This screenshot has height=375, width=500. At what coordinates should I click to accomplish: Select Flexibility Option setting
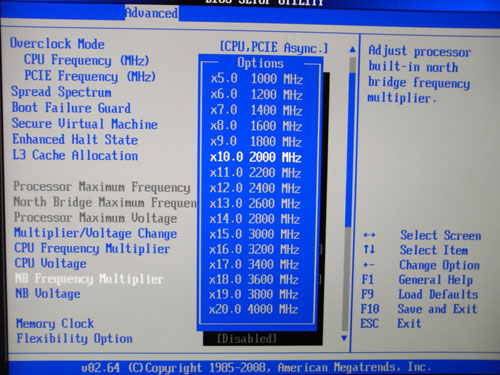click(x=75, y=338)
